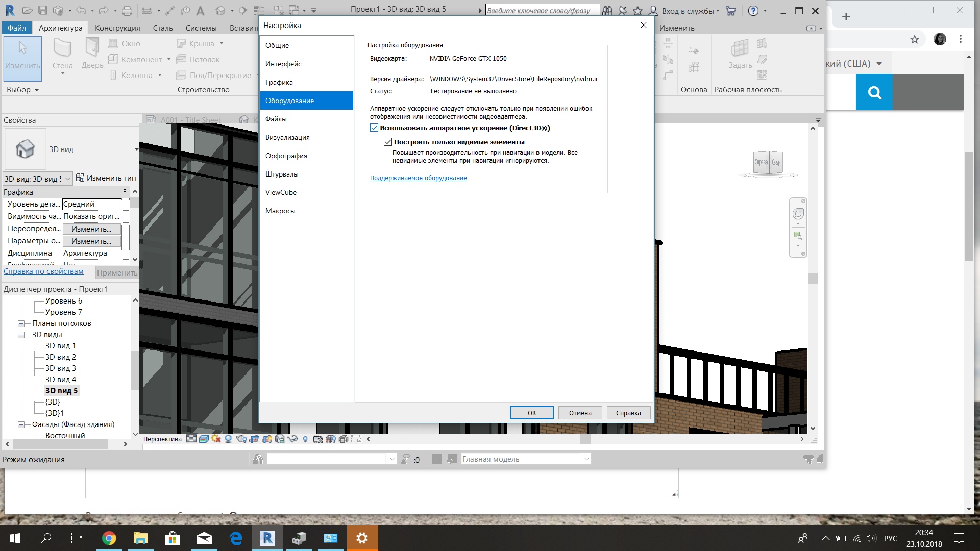Click the Save icon in quick access toolbar
The image size is (980, 551).
coord(43,10)
